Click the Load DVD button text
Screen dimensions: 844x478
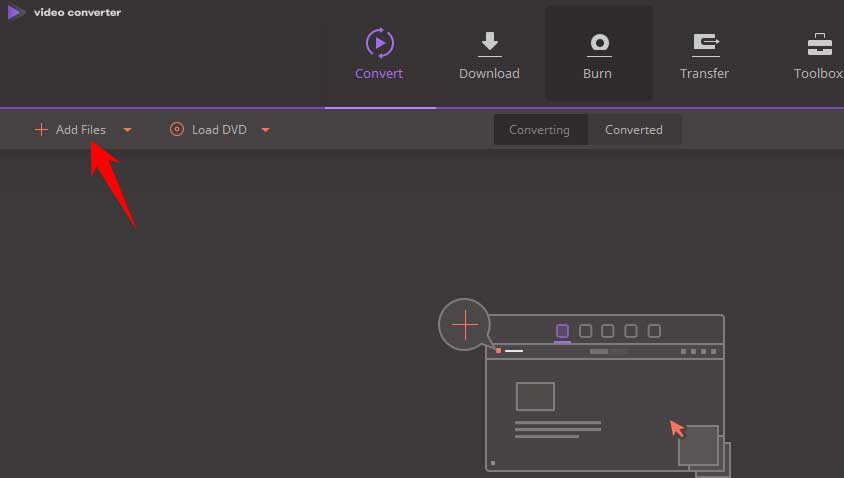[x=220, y=130]
